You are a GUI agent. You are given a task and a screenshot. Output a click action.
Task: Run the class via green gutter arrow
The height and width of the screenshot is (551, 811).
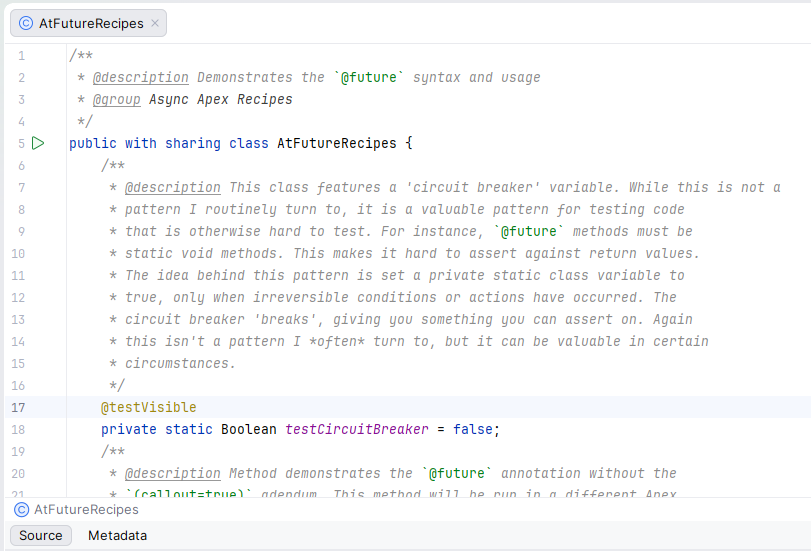pyautogui.click(x=38, y=143)
